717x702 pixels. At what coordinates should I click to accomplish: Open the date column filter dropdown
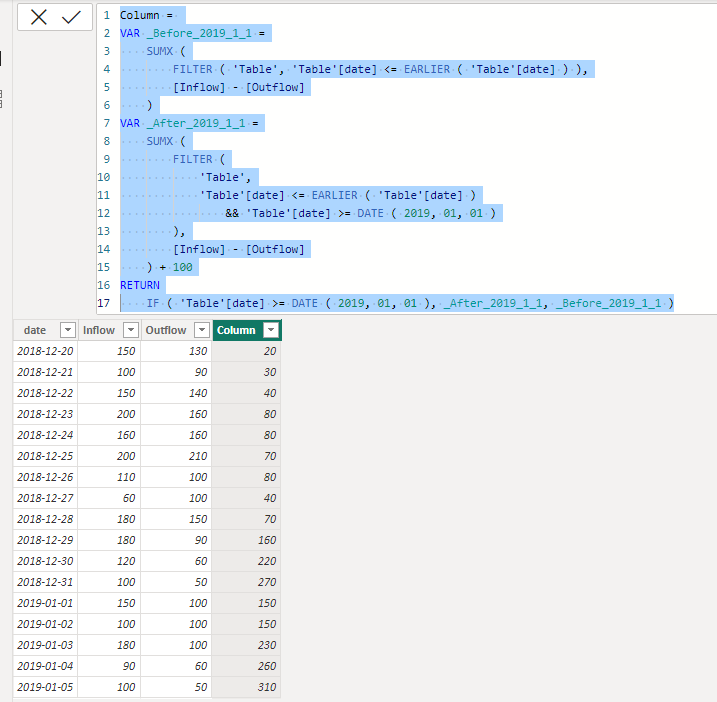68,330
